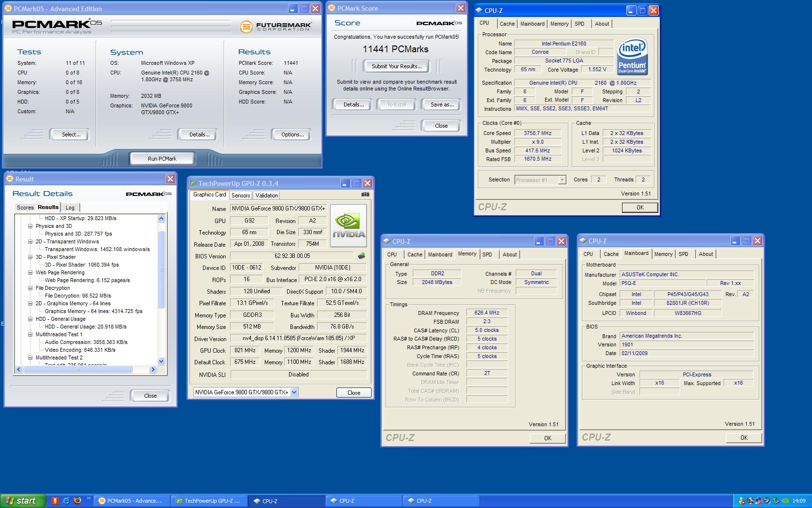Click the CPU-Z Mainboard window title icon
This screenshot has width=812, height=508.
tap(583, 241)
